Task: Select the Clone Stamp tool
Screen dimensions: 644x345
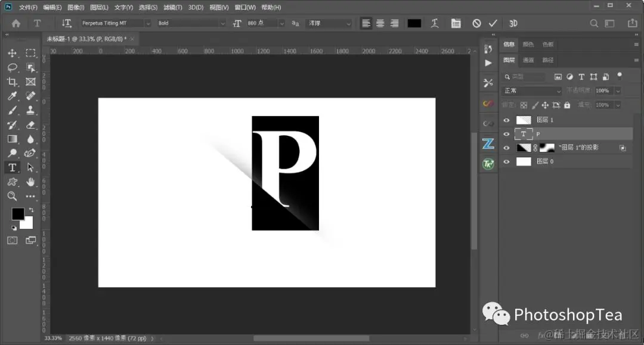Action: click(x=30, y=110)
